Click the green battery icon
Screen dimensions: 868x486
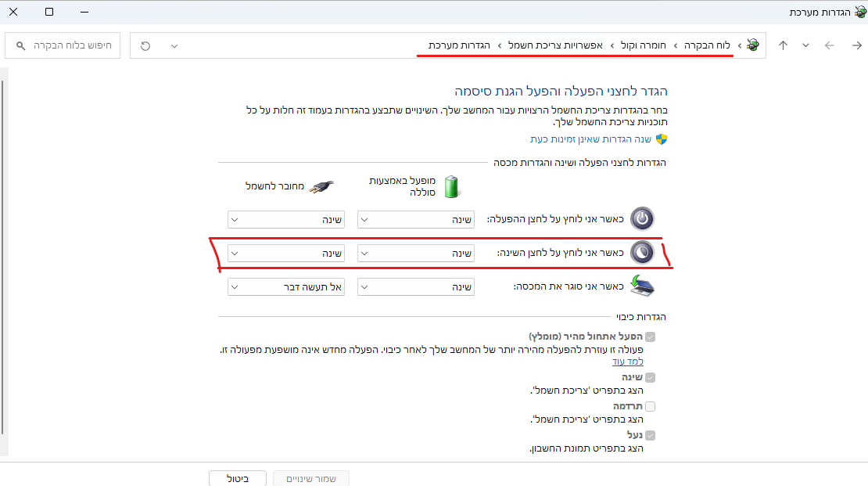[452, 186]
